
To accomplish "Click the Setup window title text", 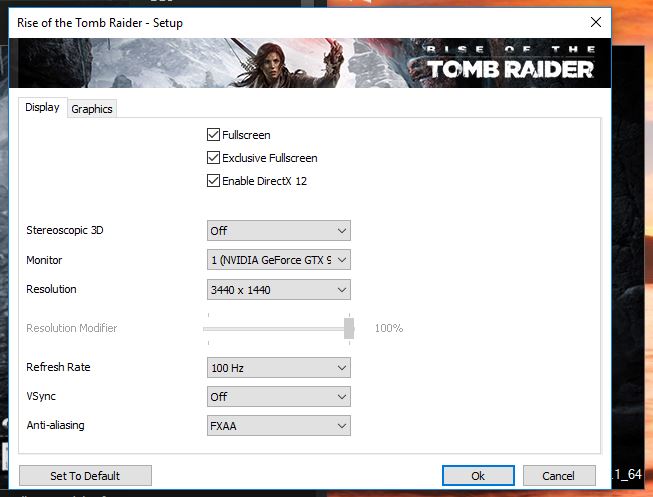I will pos(100,22).
